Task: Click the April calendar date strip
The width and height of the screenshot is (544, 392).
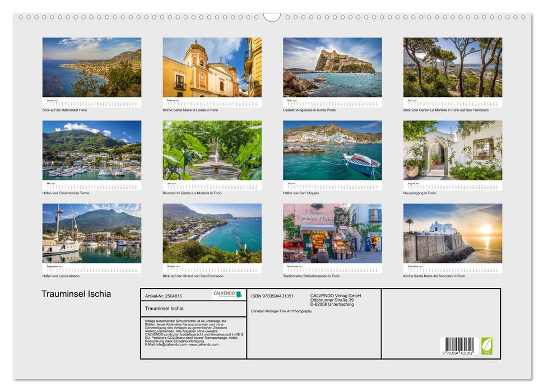Action: (453, 102)
